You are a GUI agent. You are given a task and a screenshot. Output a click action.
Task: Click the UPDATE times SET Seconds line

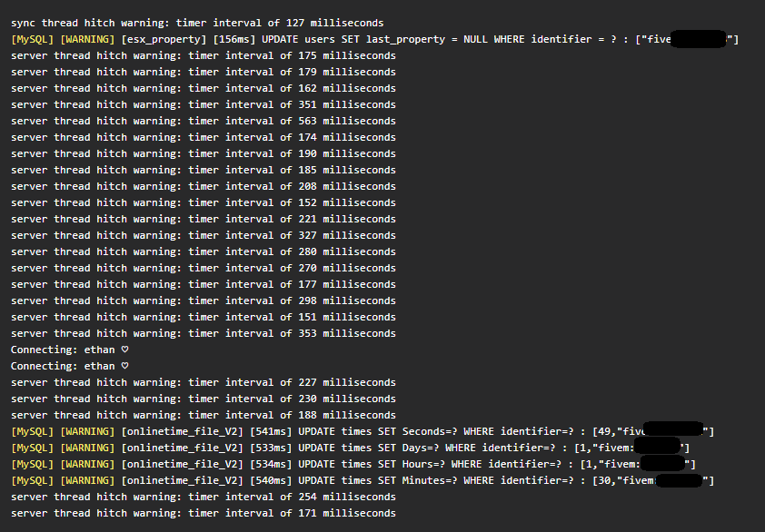(363, 431)
